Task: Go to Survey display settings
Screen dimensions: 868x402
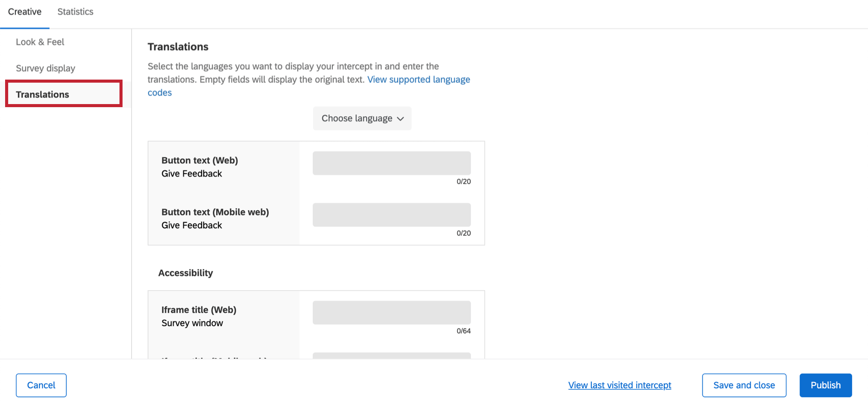Action: (45, 68)
